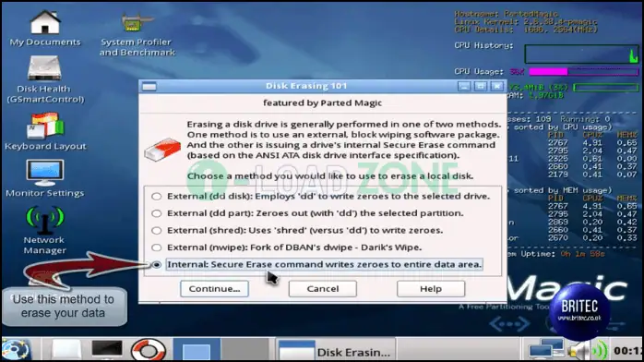Click 'featured by Parted Magic' heading

point(322,103)
